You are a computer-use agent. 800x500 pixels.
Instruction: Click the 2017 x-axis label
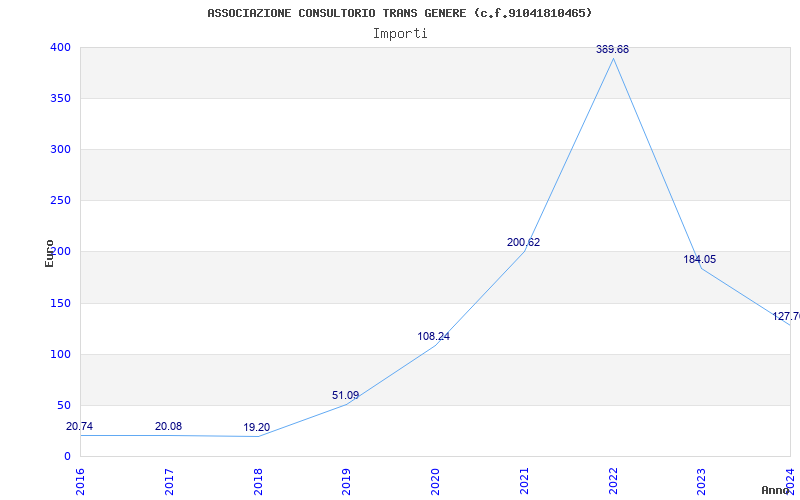point(169,482)
